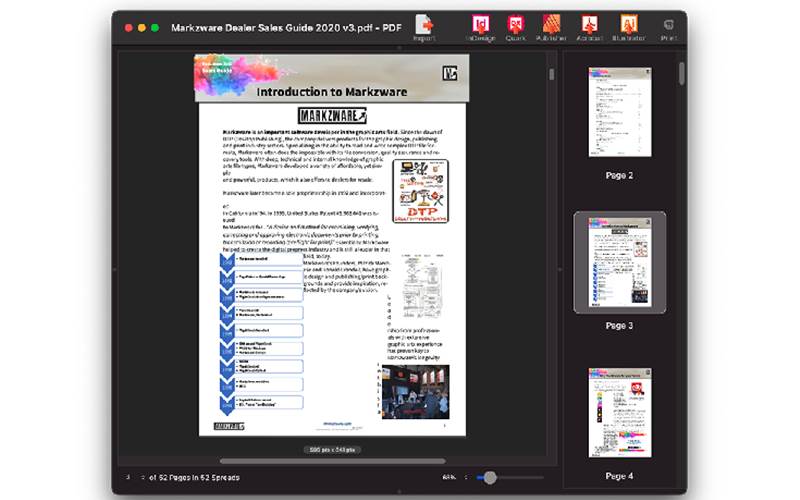Click the thumbnail panel scrollbar

(682, 75)
